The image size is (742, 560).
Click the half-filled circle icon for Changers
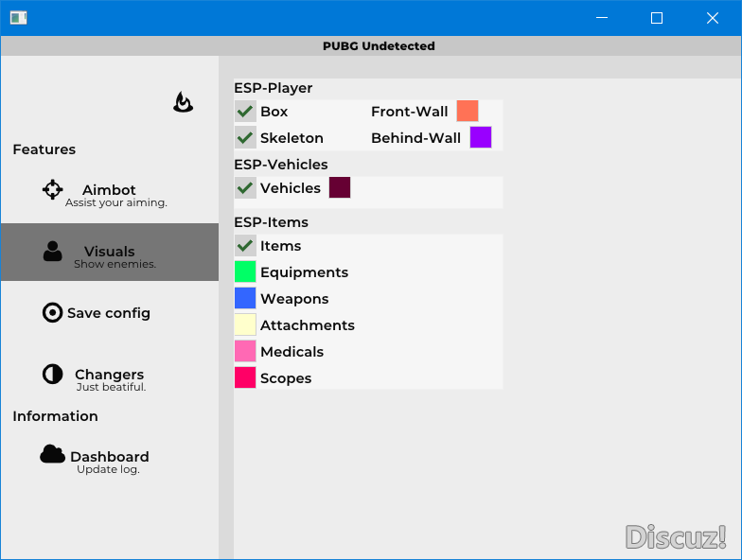[x=53, y=375]
